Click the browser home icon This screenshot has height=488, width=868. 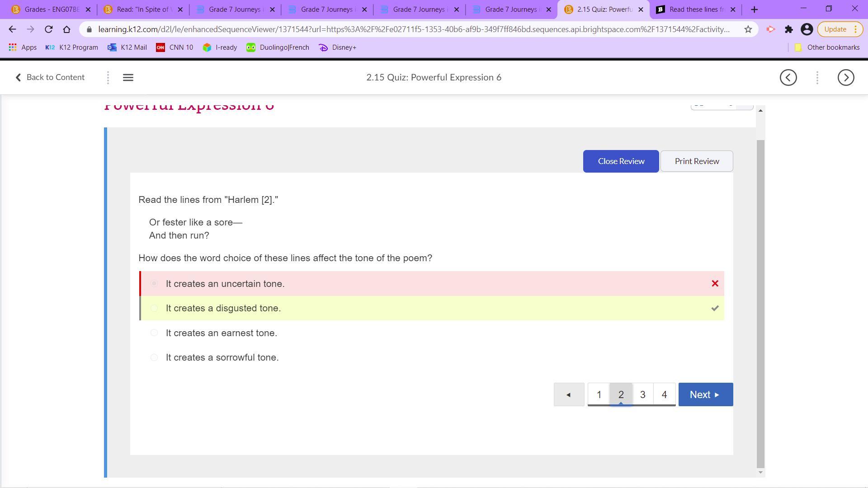[x=67, y=29]
